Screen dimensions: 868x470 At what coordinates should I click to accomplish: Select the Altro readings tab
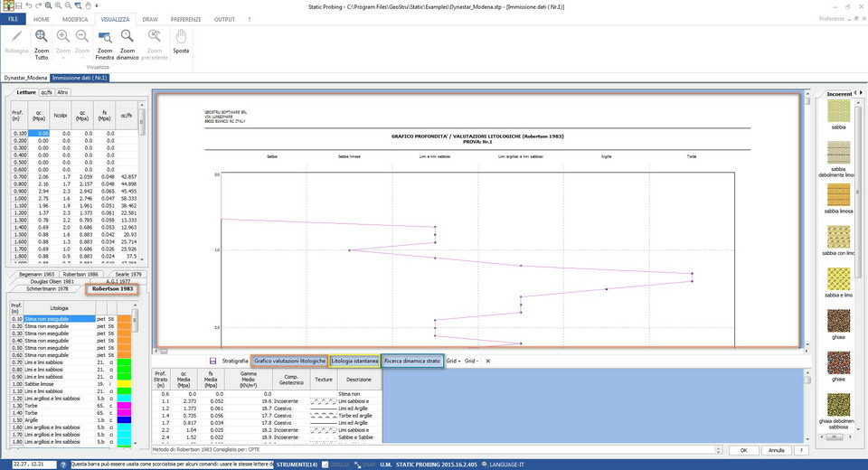point(62,92)
